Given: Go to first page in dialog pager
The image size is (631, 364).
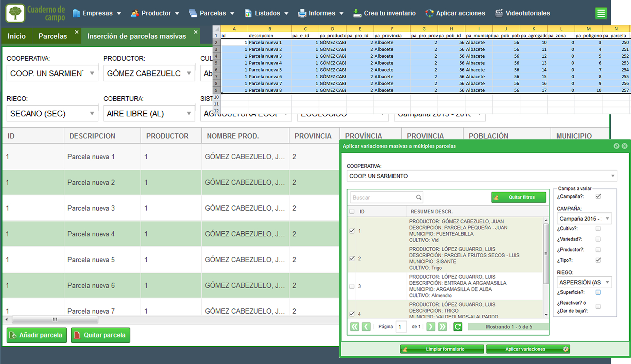Looking at the screenshot, I should coord(354,327).
